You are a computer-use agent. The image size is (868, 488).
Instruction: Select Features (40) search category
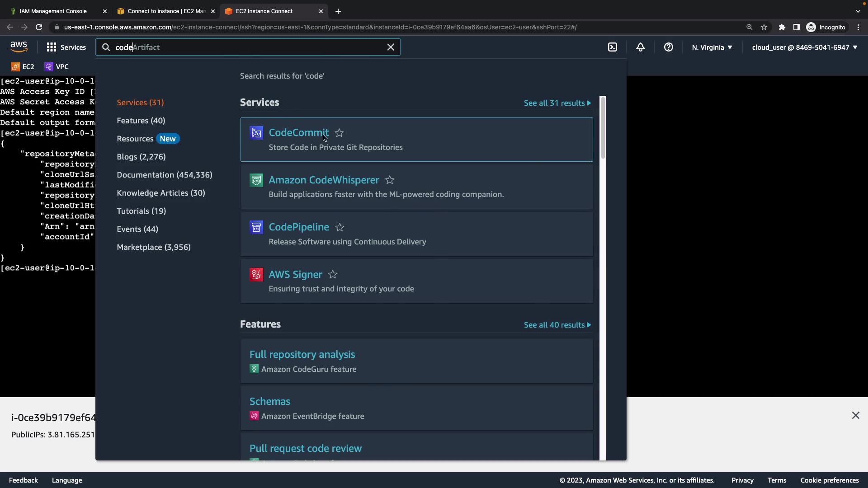(x=141, y=121)
